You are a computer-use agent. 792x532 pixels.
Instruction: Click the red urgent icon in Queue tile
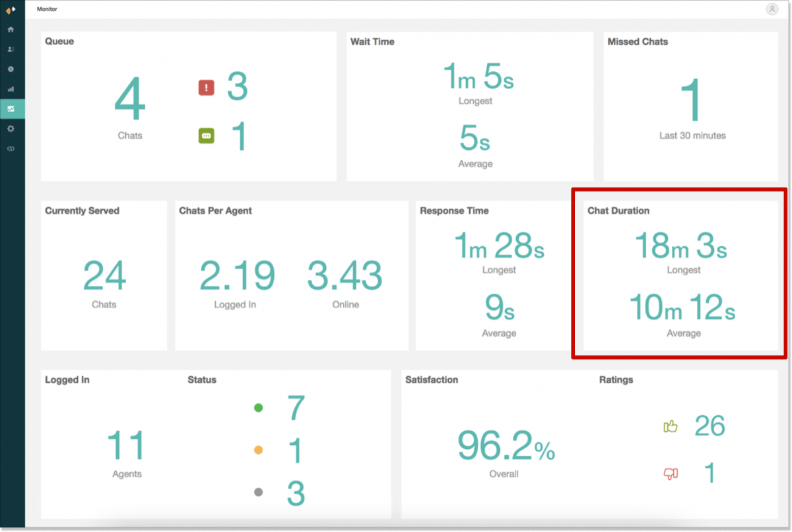[x=206, y=87]
